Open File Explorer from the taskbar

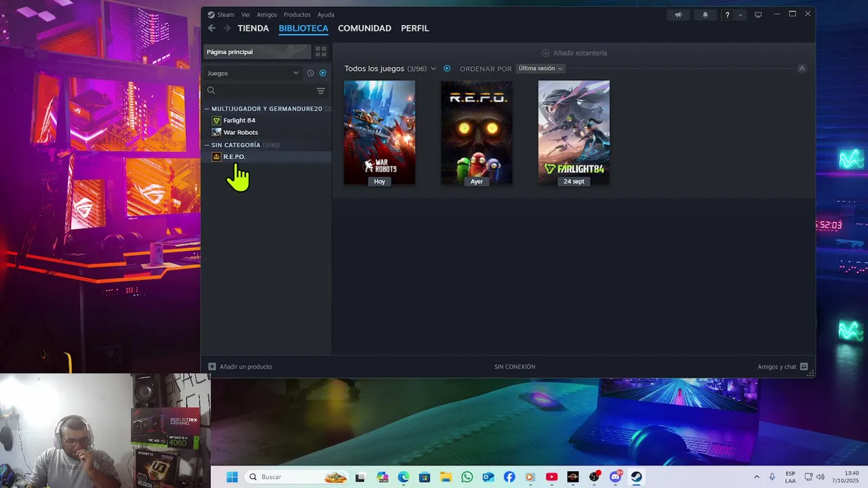click(x=446, y=477)
